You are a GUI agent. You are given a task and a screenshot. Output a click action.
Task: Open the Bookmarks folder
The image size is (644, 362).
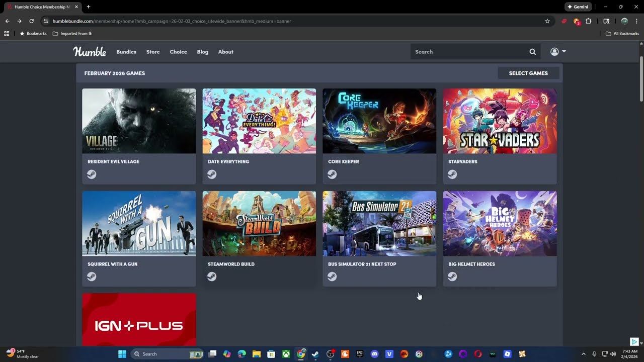pyautogui.click(x=33, y=34)
